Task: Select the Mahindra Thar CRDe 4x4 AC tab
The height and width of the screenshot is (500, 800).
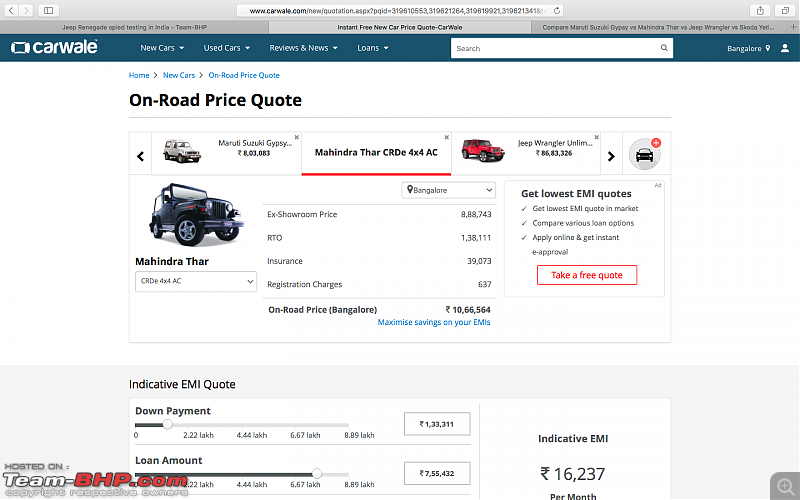Action: (376, 153)
